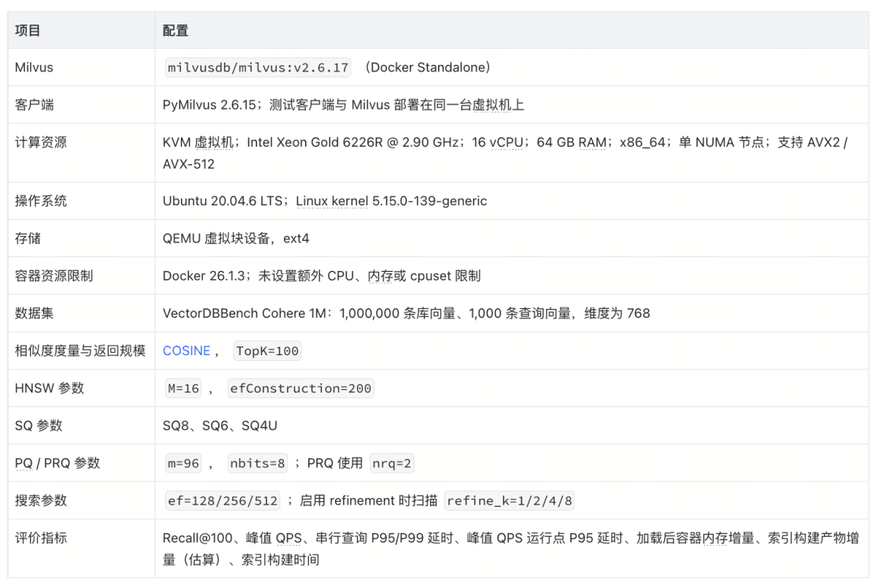876x588 pixels.
Task: Select the PQ / PRQ 参数 row label
Action: pyautogui.click(x=57, y=463)
